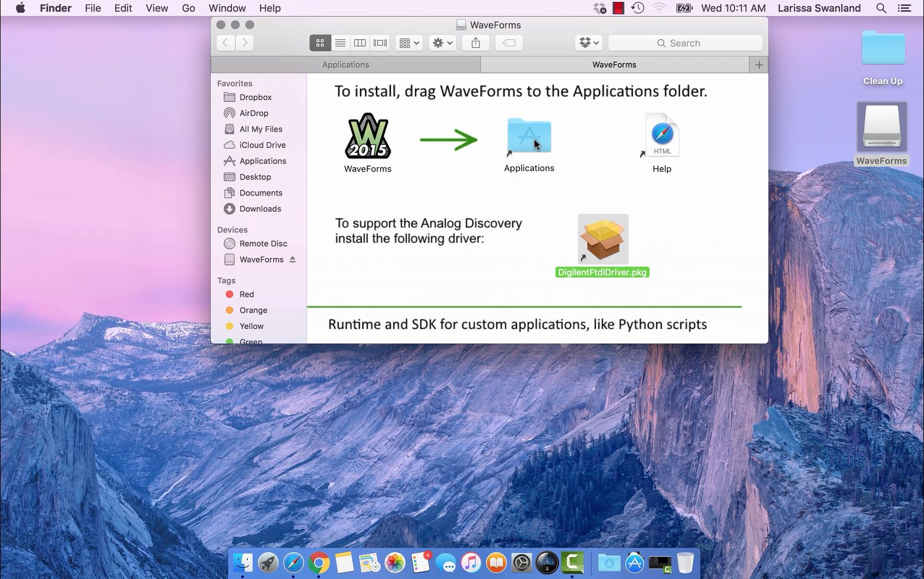Open Reminders from the Dock
This screenshot has height=579, width=924.
coord(421,562)
